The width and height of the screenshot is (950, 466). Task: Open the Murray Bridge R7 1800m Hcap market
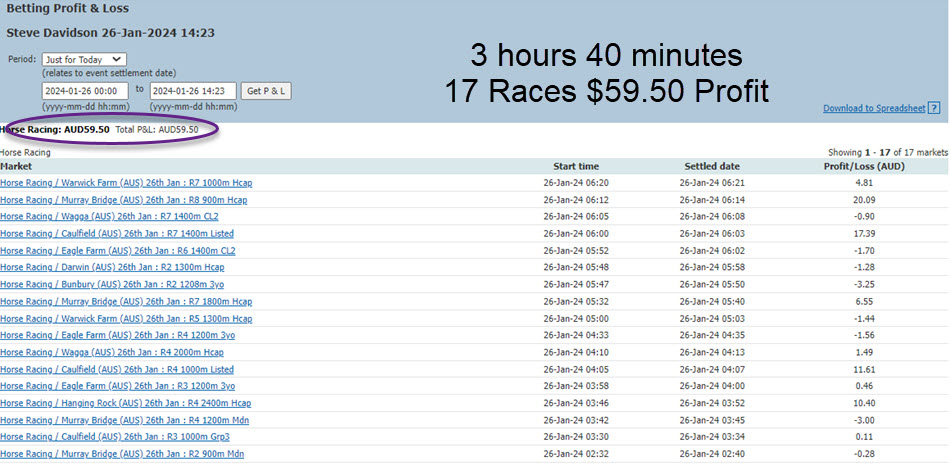pyautogui.click(x=125, y=302)
